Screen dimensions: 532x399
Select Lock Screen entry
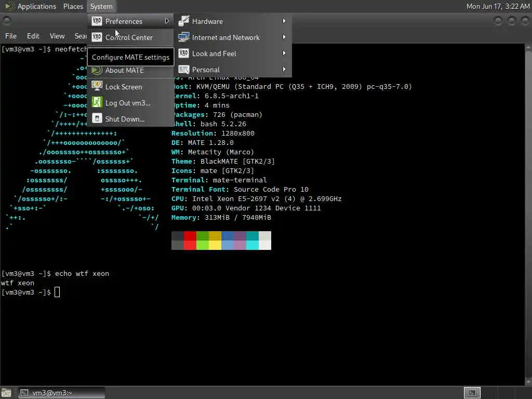coord(130,87)
